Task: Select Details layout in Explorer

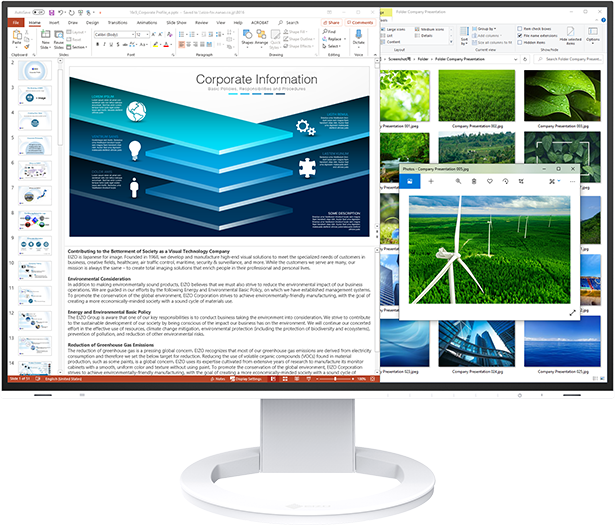Action: click(424, 36)
